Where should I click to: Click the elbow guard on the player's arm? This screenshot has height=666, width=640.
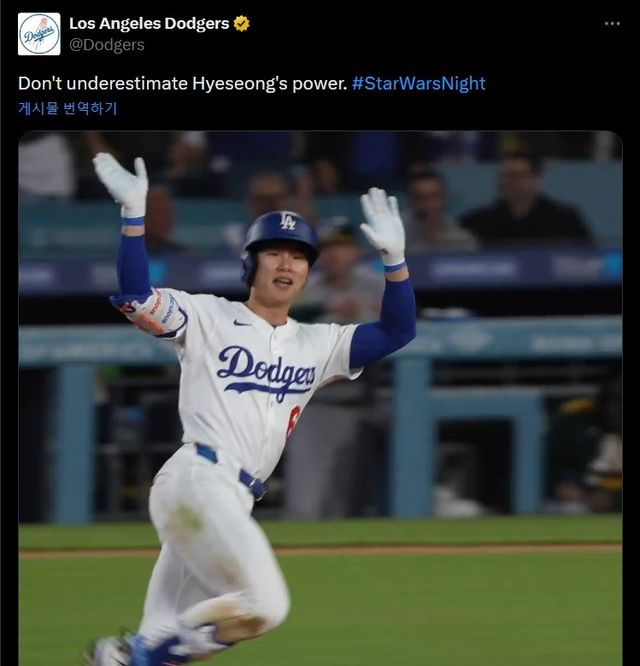point(154,313)
